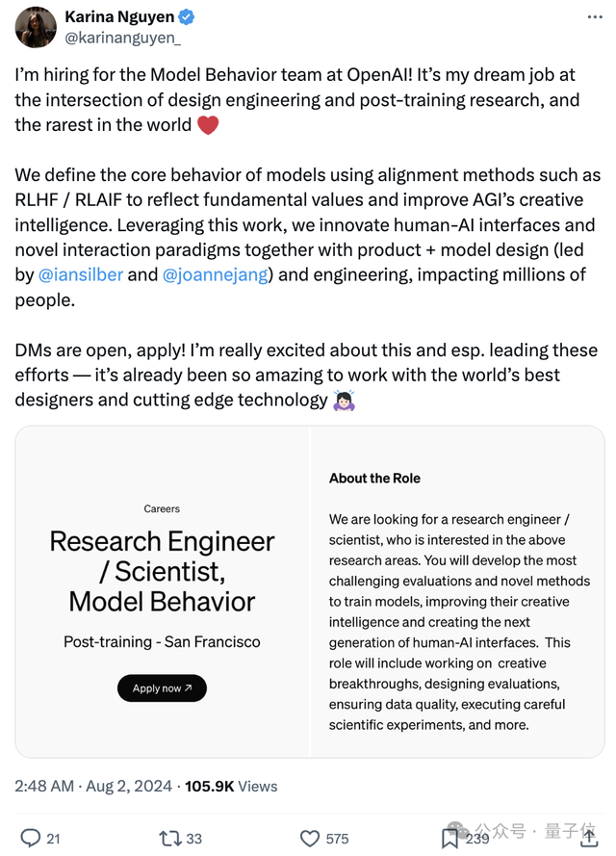Like the tweet with the heart icon

pos(309,838)
